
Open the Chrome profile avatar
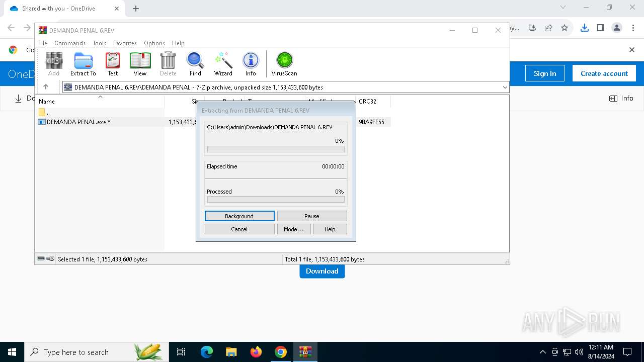tap(617, 28)
